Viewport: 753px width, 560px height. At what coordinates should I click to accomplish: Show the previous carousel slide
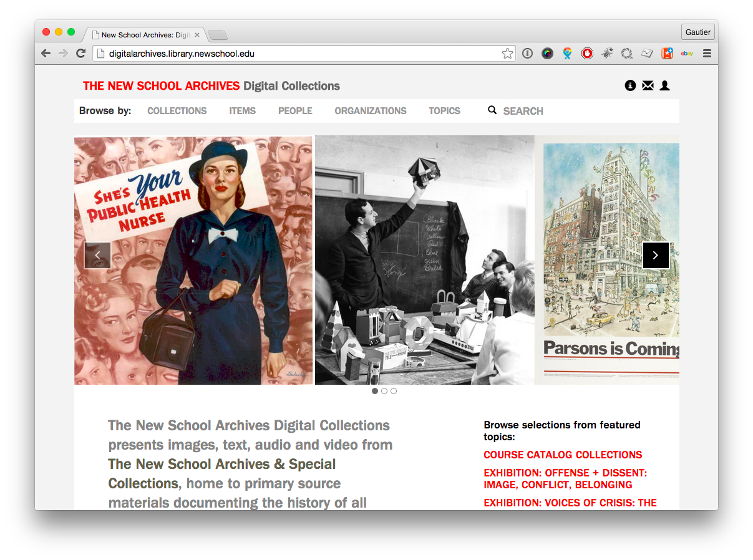coord(97,255)
